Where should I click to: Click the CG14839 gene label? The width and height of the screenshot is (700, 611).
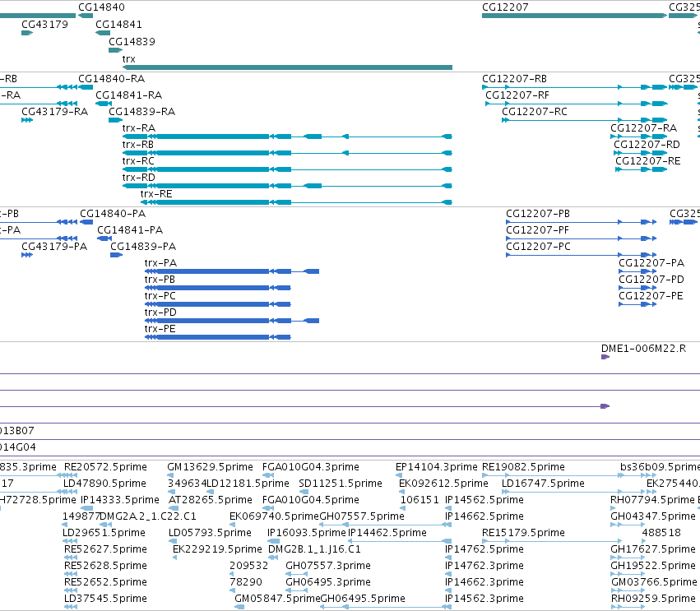pyautogui.click(x=132, y=41)
